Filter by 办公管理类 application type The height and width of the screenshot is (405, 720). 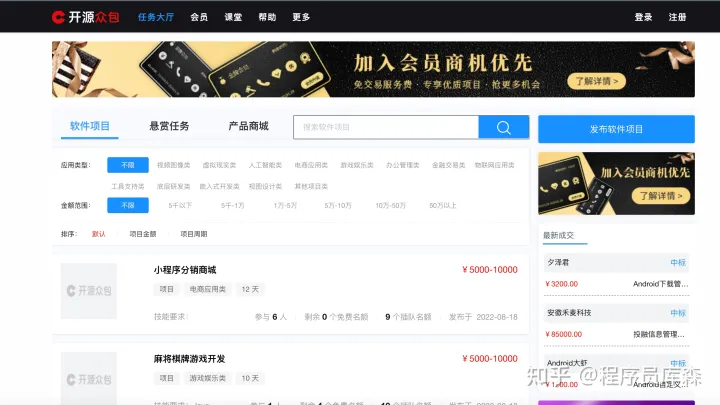point(403,165)
